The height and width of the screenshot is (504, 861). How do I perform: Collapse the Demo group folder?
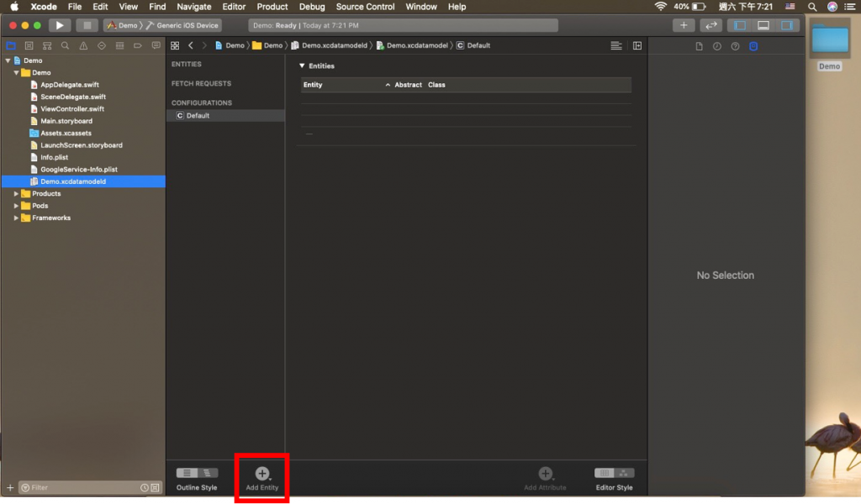(16, 72)
